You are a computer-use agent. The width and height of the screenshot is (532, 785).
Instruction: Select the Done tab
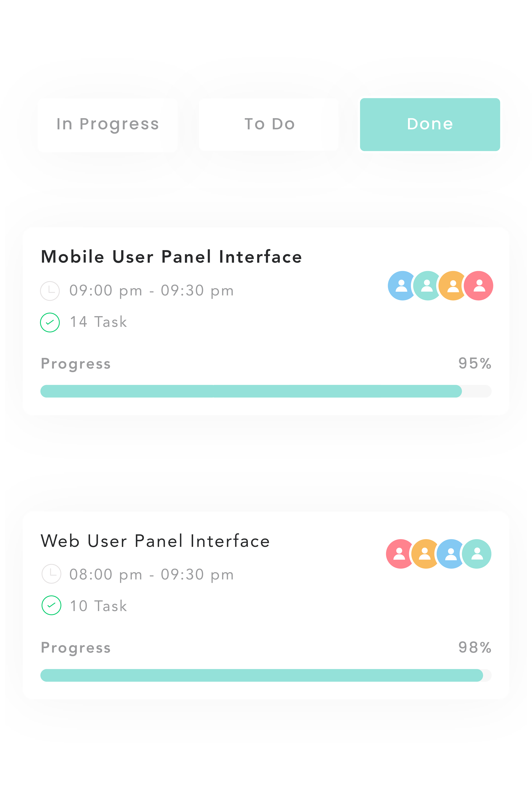coord(430,124)
